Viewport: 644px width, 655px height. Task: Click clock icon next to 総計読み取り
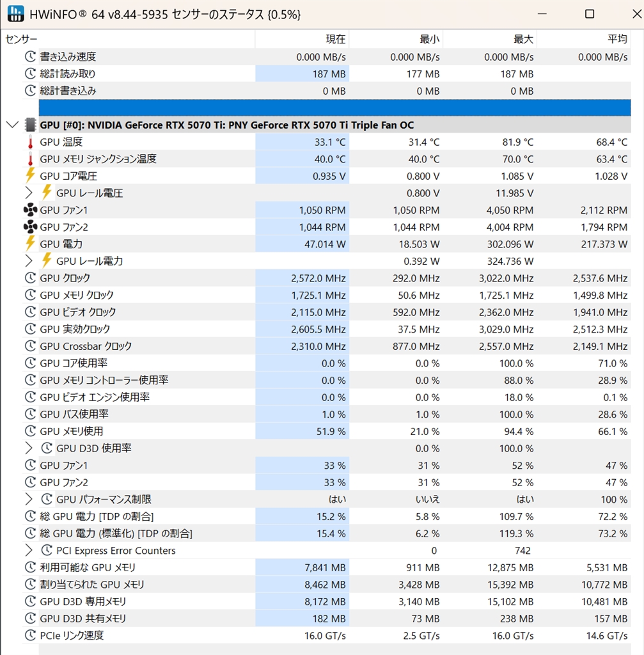click(30, 74)
